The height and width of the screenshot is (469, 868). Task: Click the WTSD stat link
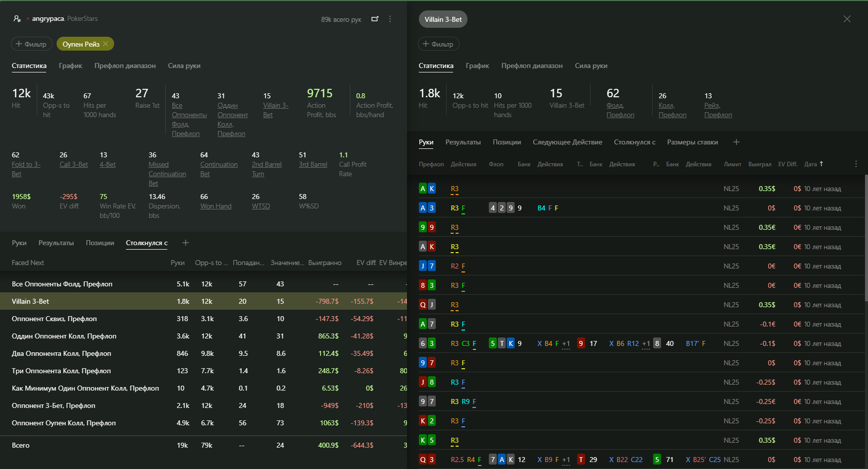point(261,206)
